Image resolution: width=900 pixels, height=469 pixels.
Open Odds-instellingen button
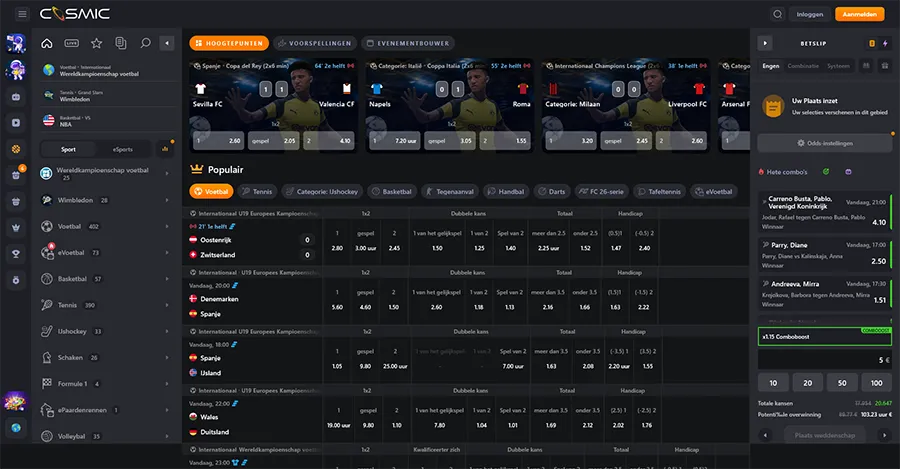[x=825, y=144]
